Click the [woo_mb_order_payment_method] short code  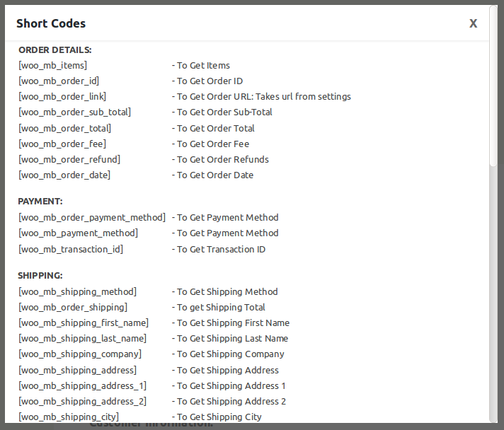pos(92,217)
